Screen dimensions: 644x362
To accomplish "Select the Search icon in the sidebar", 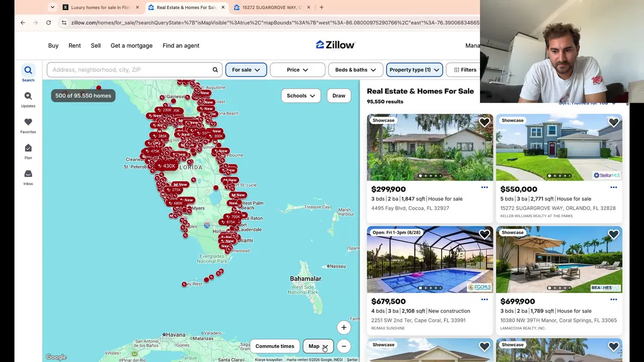I will [x=28, y=73].
